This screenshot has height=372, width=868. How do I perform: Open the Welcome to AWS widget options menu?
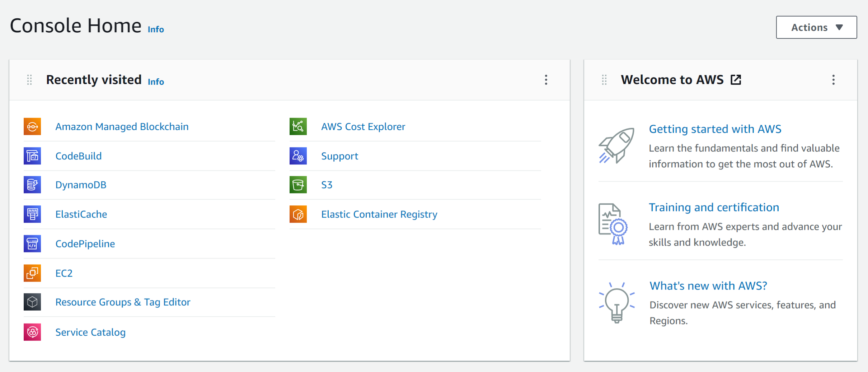pos(834,80)
